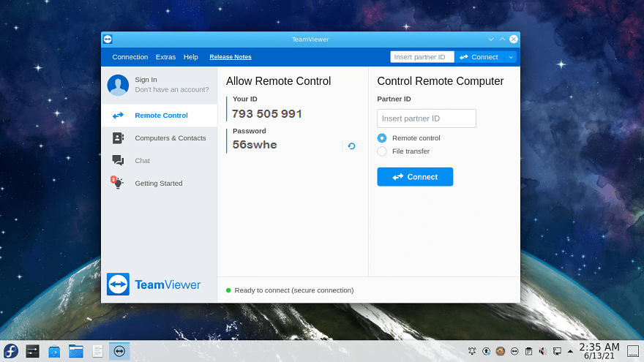Click the Control Remote Computer heading
644x362 pixels.
441,81
